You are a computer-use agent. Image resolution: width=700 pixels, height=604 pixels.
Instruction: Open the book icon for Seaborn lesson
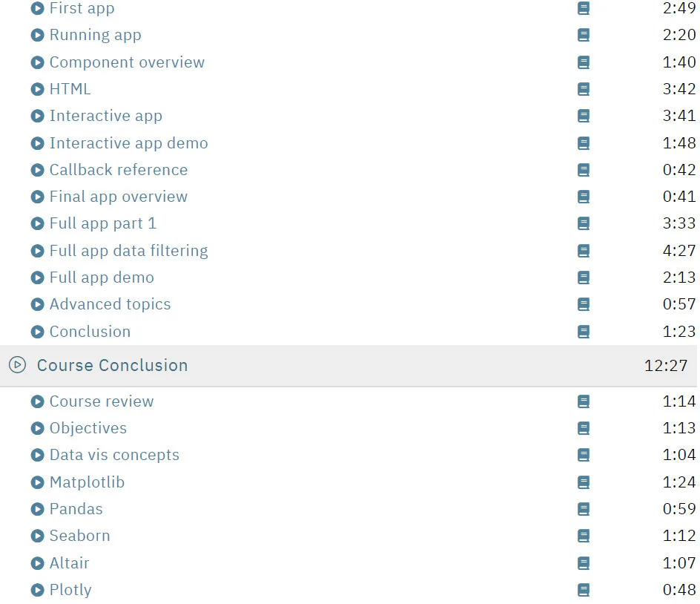pyautogui.click(x=584, y=536)
